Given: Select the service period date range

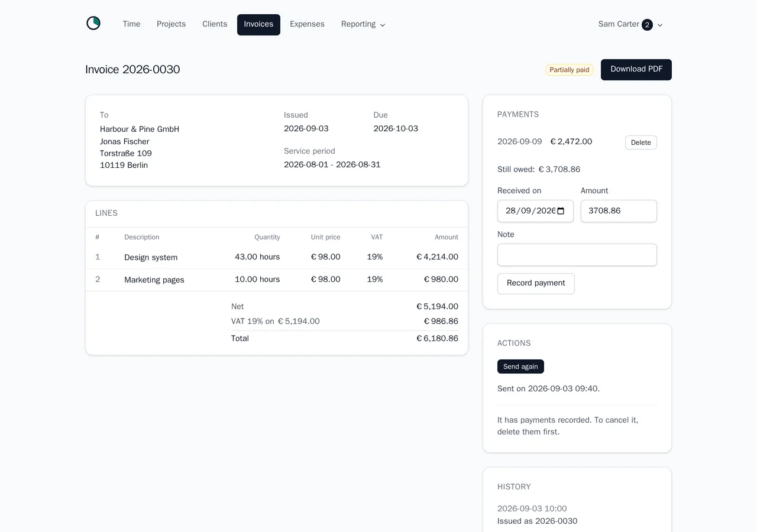Looking at the screenshot, I should click(332, 165).
